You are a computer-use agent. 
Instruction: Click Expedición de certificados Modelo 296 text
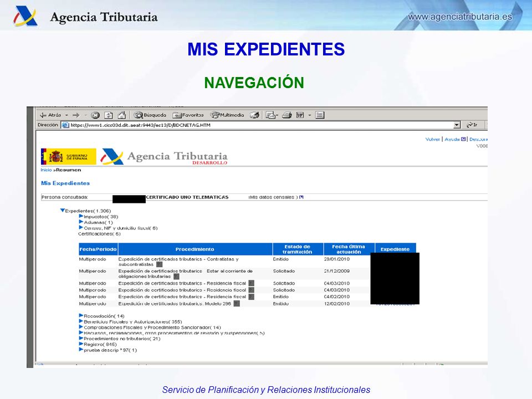pos(175,304)
